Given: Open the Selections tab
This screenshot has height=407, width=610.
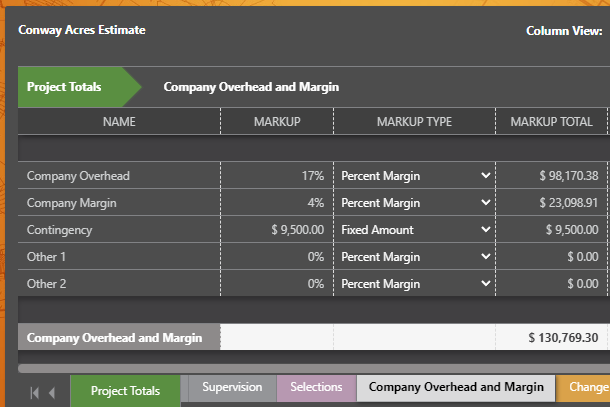Looking at the screenshot, I should 316,387.
